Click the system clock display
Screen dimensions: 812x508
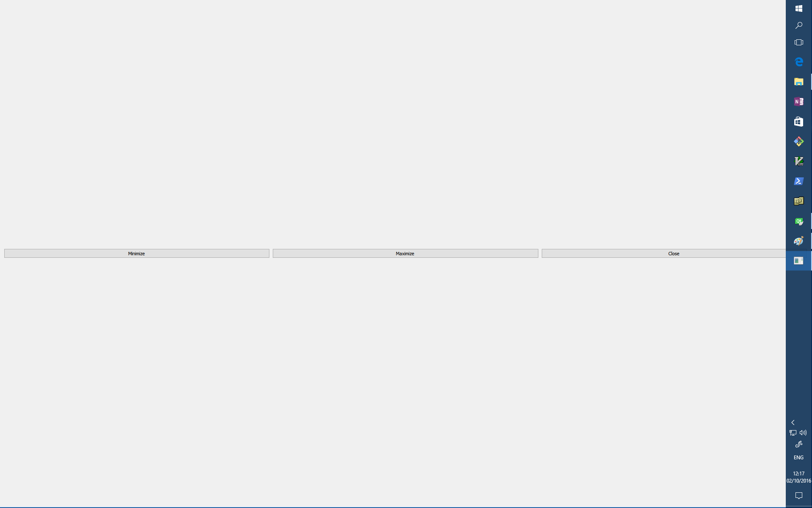coord(798,476)
